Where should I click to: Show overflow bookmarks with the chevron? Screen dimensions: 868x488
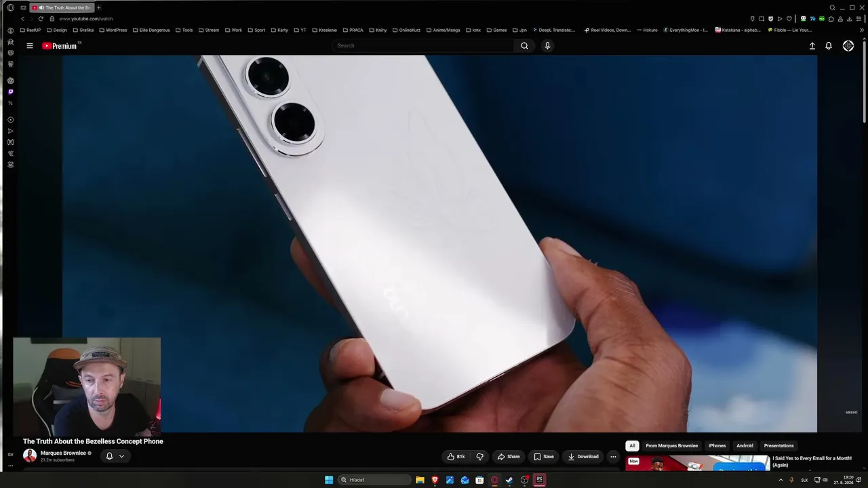point(862,30)
